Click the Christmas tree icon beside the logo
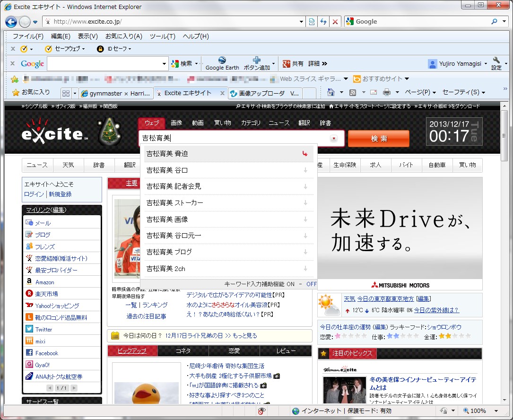This screenshot has height=420, width=513. coord(110,131)
